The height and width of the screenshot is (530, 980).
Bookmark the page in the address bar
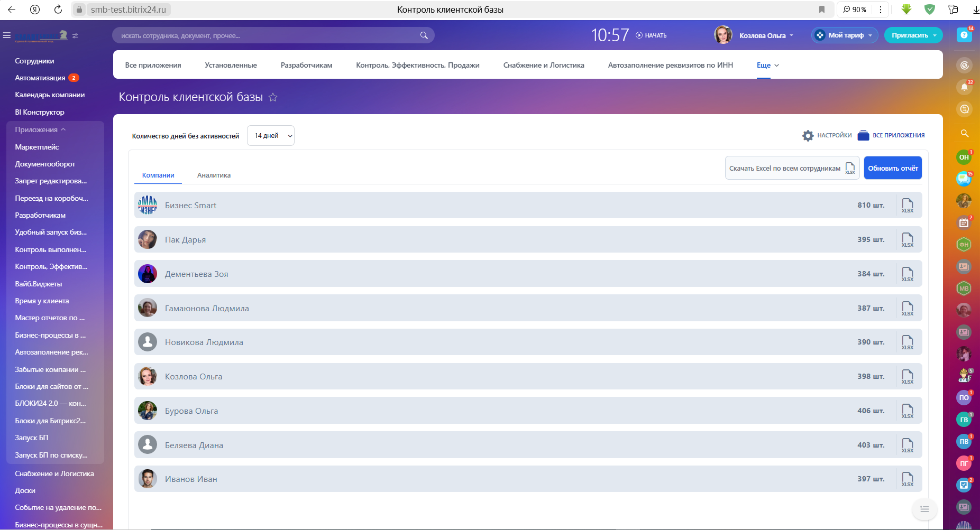click(x=822, y=10)
